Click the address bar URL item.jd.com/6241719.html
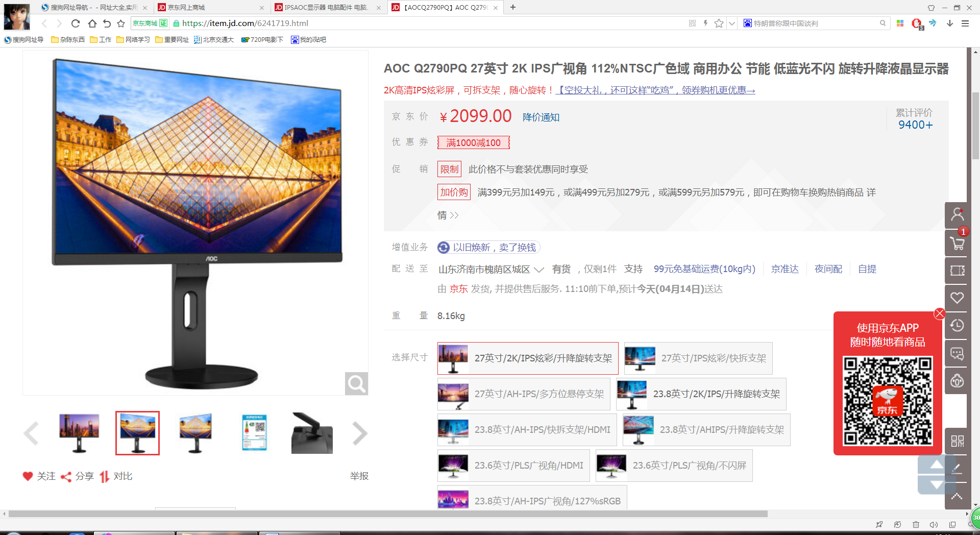Image resolution: width=980 pixels, height=535 pixels. (245, 23)
